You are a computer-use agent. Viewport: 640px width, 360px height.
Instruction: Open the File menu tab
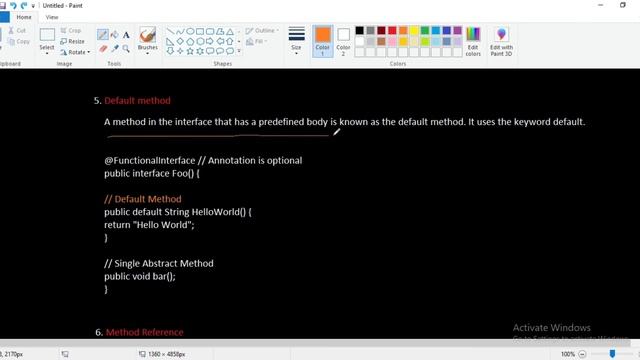tap(4, 17)
